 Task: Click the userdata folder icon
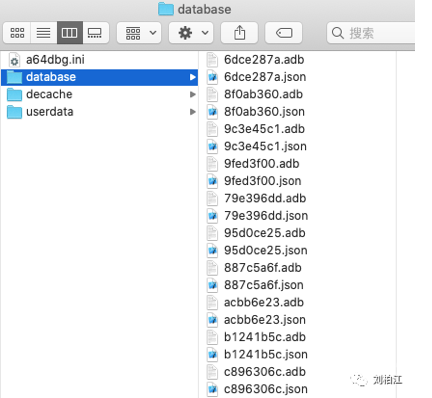pos(14,112)
